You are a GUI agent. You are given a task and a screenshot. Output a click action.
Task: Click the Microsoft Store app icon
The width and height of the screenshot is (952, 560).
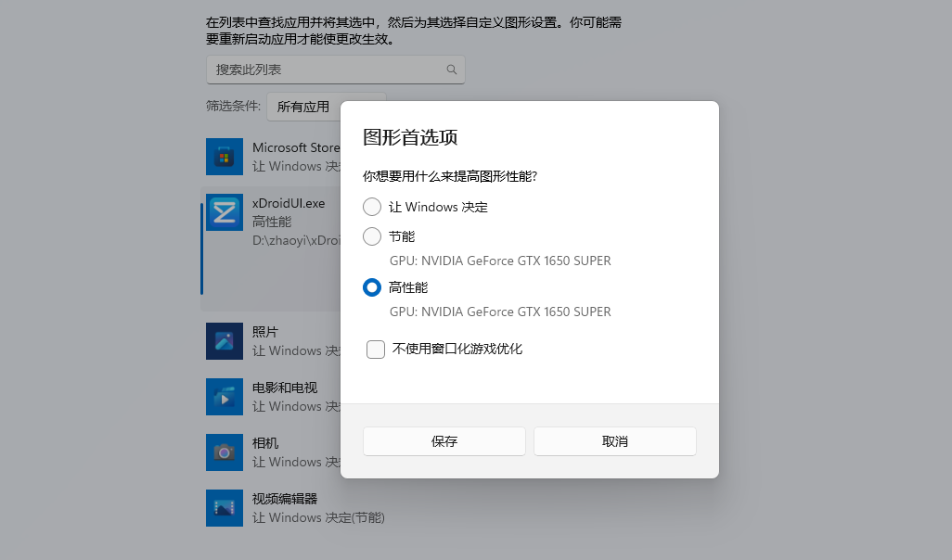[x=224, y=157]
